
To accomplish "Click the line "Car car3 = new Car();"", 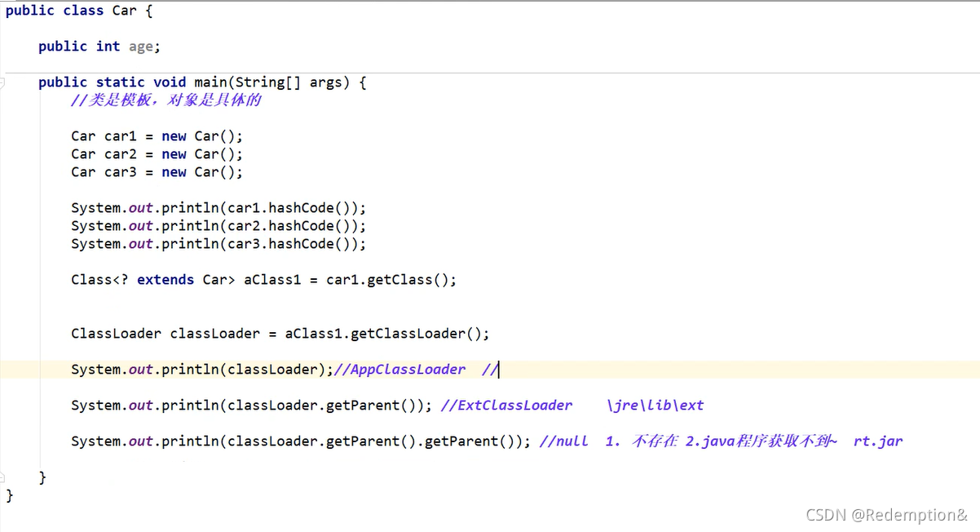I will click(x=157, y=172).
